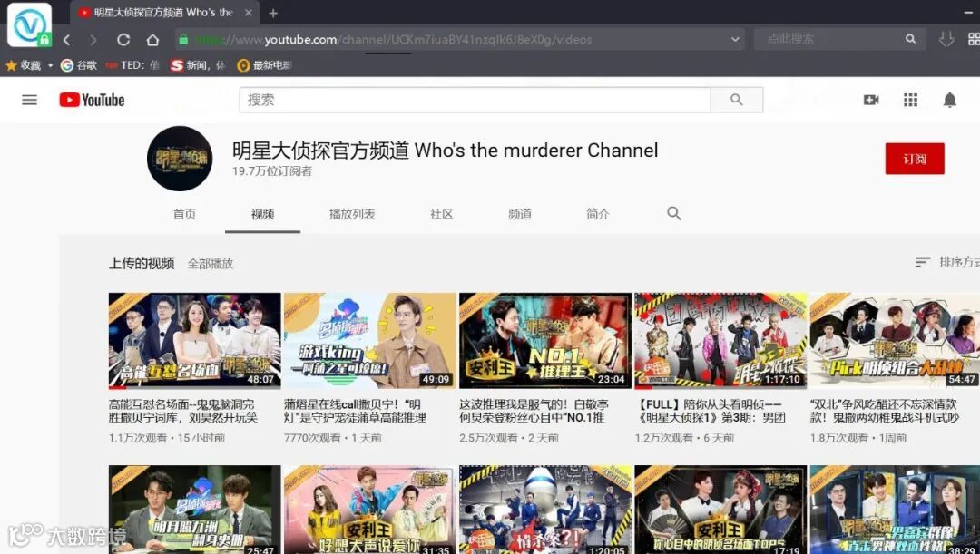The image size is (980, 554).
Task: Click 2.5万次观看 · 2 天前 text
Action: click(x=509, y=438)
